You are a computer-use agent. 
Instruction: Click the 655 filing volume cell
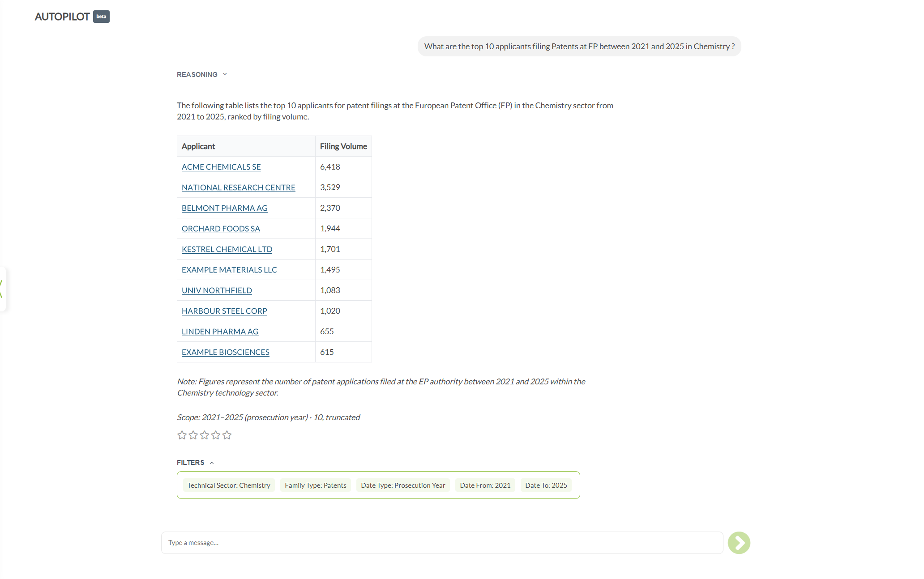343,332
